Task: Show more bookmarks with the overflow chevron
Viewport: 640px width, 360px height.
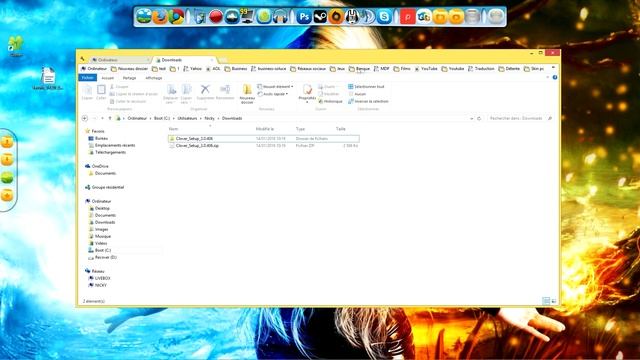Action: [x=553, y=68]
